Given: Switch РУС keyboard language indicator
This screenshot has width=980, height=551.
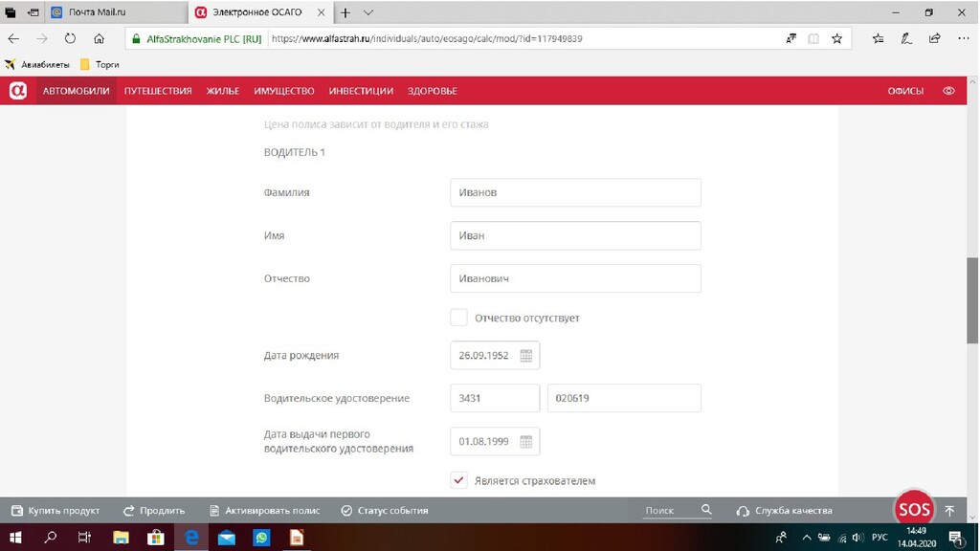Looking at the screenshot, I should click(880, 538).
